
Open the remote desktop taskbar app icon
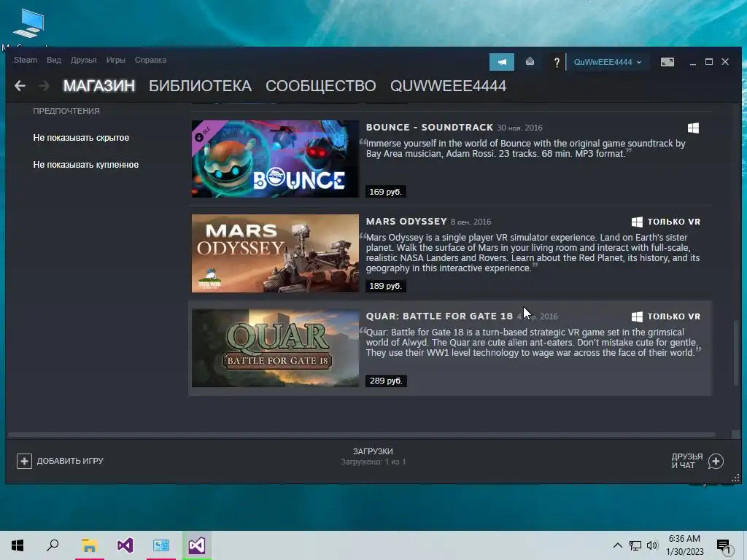coord(161,545)
